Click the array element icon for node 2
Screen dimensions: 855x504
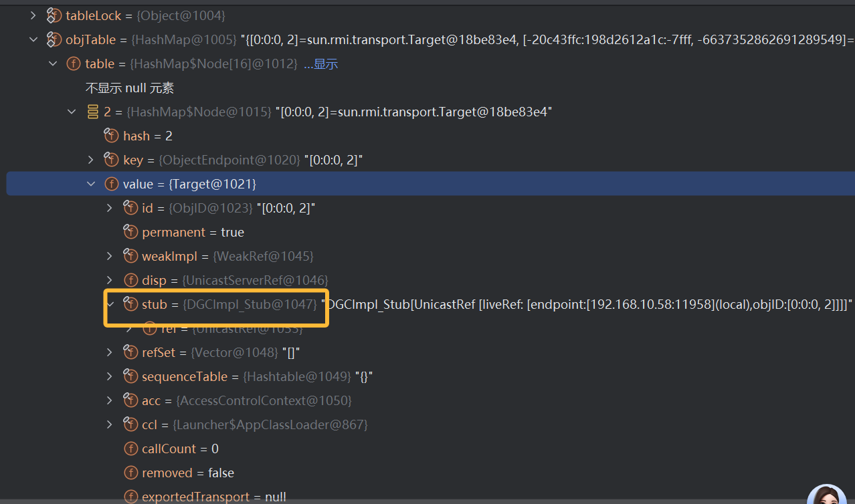93,112
